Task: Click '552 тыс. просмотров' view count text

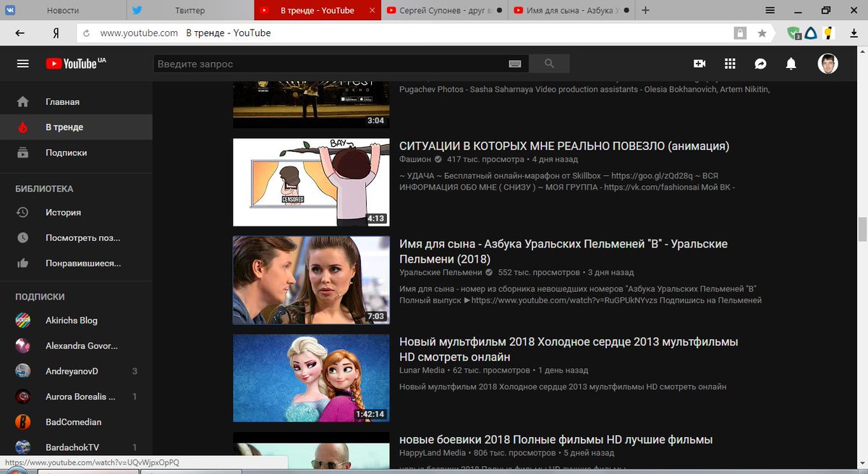Action: click(539, 273)
